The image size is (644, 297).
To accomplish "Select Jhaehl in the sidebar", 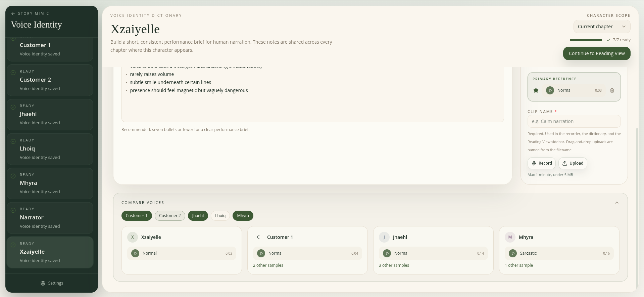I will pos(50,115).
